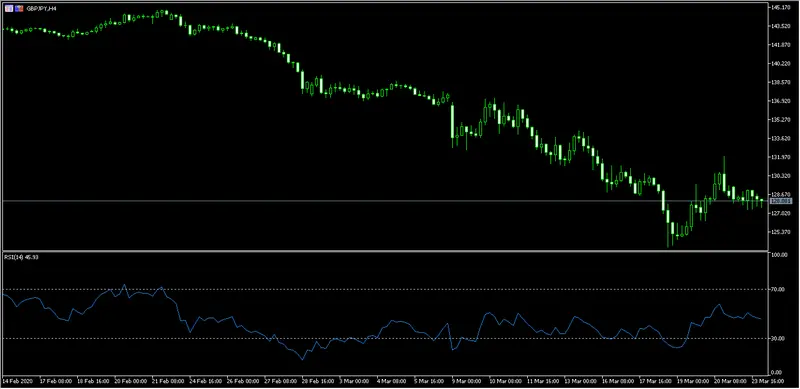Click the 4 Mar 08:00 time label
This screenshot has height=389, width=800.
(391, 381)
